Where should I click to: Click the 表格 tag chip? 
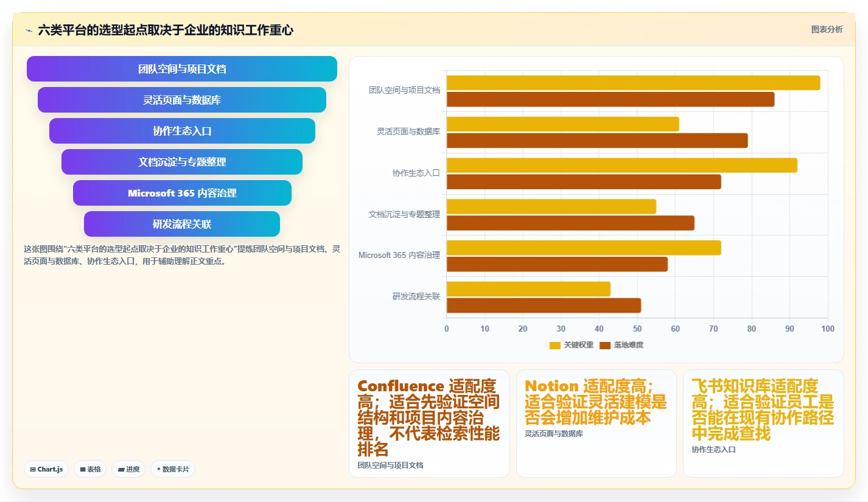coord(90,469)
